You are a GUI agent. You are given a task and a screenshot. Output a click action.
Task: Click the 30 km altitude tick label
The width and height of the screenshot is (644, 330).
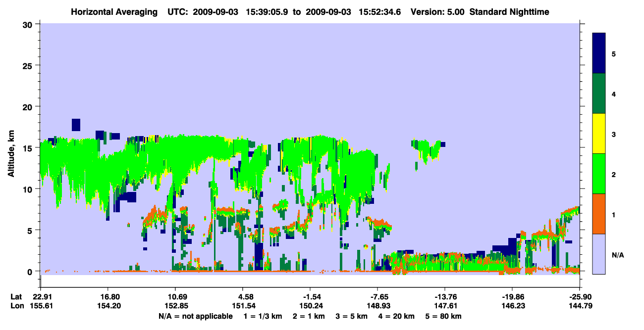coord(29,24)
